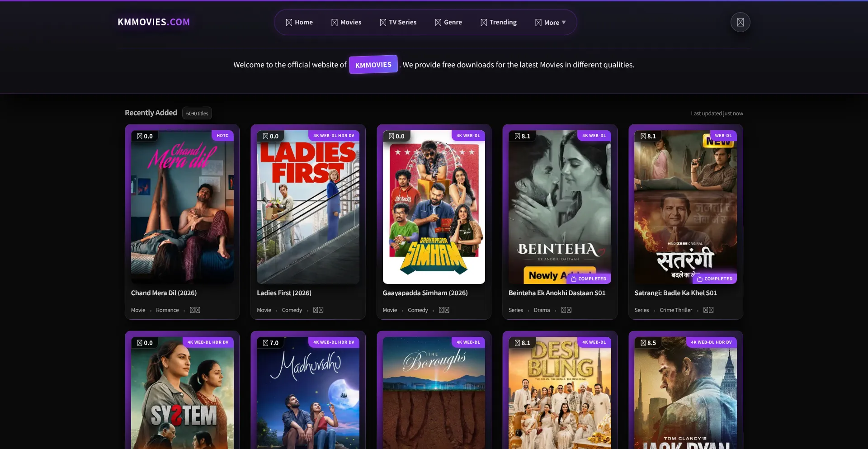Click the 'Last updated just now' text
Screen dimensions: 868x449
click(x=717, y=113)
